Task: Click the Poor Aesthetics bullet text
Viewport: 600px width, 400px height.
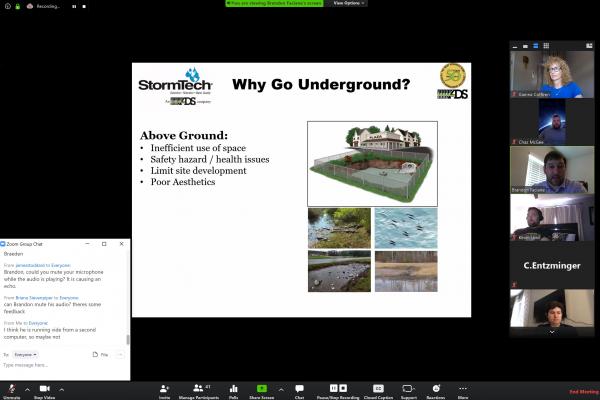Action: coord(183,182)
